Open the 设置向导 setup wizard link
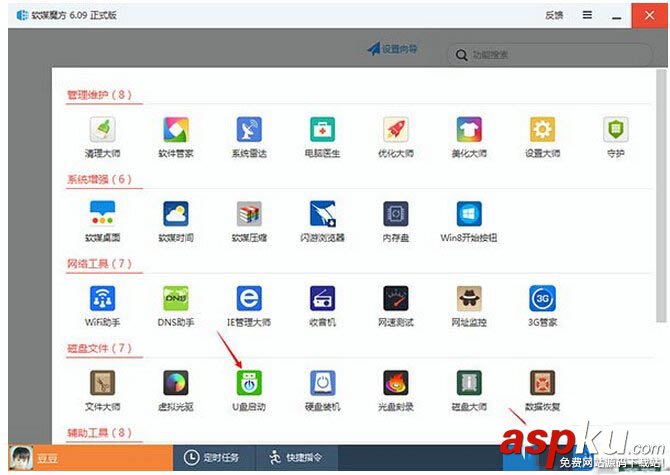Viewport: 670px width, 475px height. 392,49
